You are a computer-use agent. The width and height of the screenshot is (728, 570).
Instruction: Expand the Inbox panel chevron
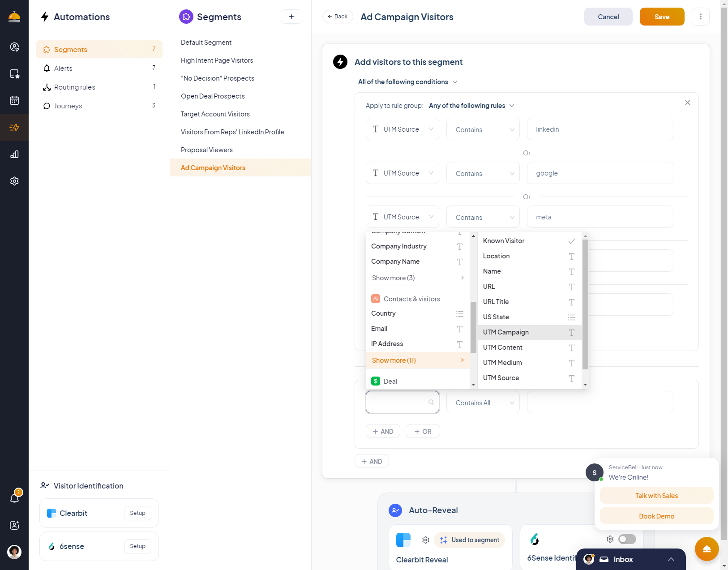tap(671, 559)
